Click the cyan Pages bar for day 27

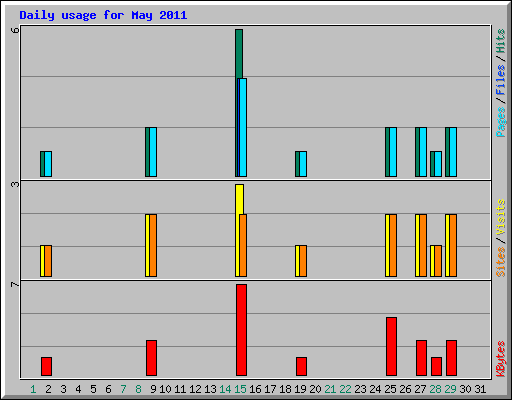point(423,152)
